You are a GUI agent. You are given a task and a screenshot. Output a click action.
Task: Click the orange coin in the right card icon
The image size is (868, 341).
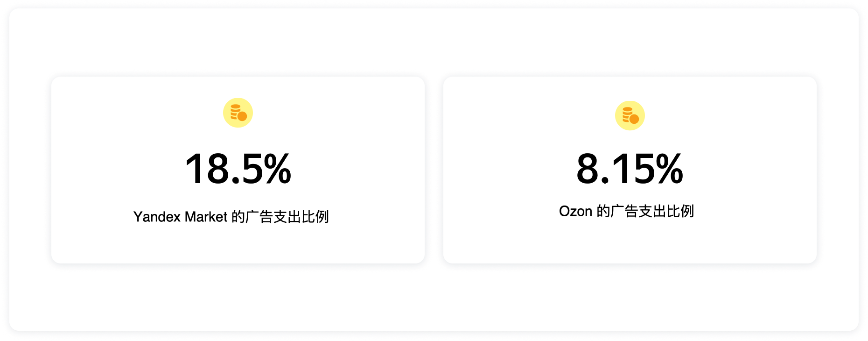pyautogui.click(x=634, y=119)
